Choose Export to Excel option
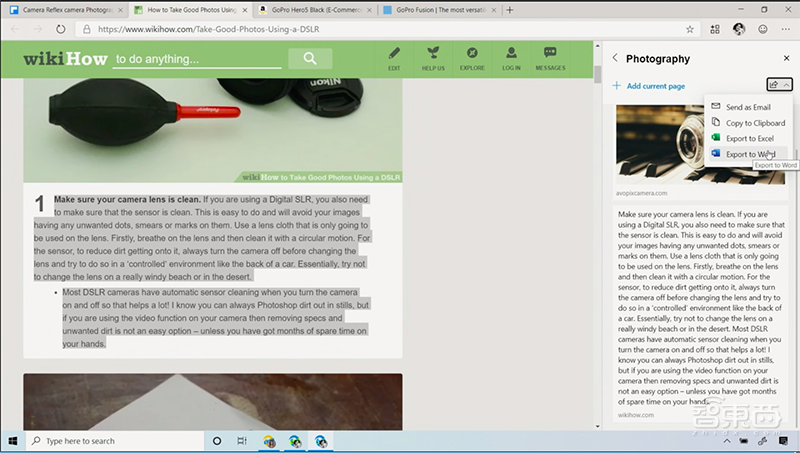800x453 pixels. pos(749,138)
